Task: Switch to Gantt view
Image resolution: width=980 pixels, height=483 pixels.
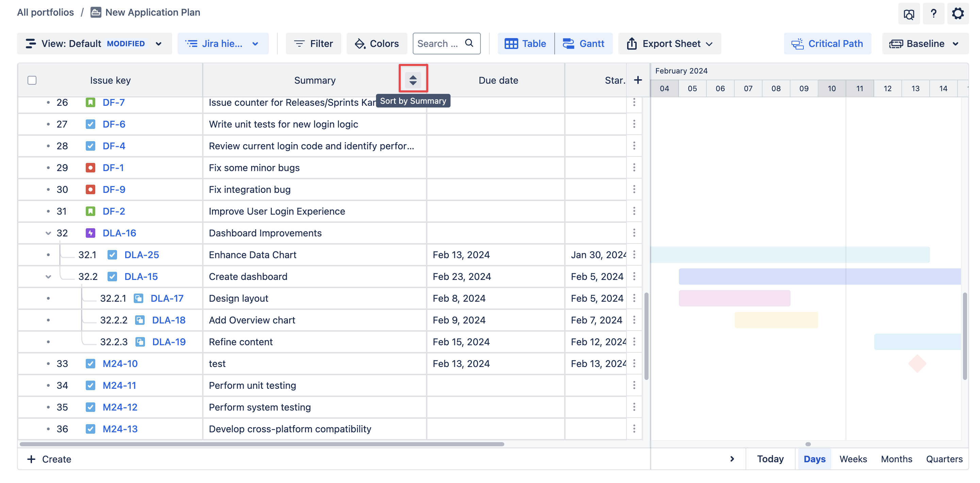Action: [x=584, y=43]
